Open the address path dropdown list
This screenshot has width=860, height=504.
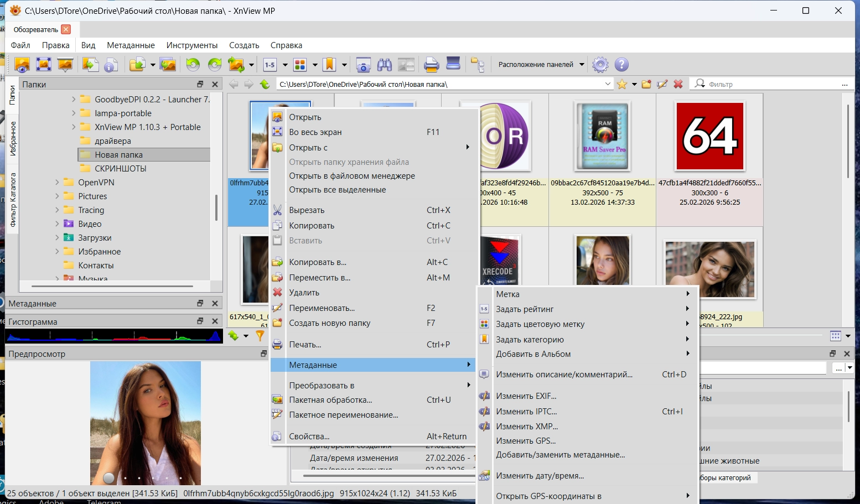coord(608,84)
